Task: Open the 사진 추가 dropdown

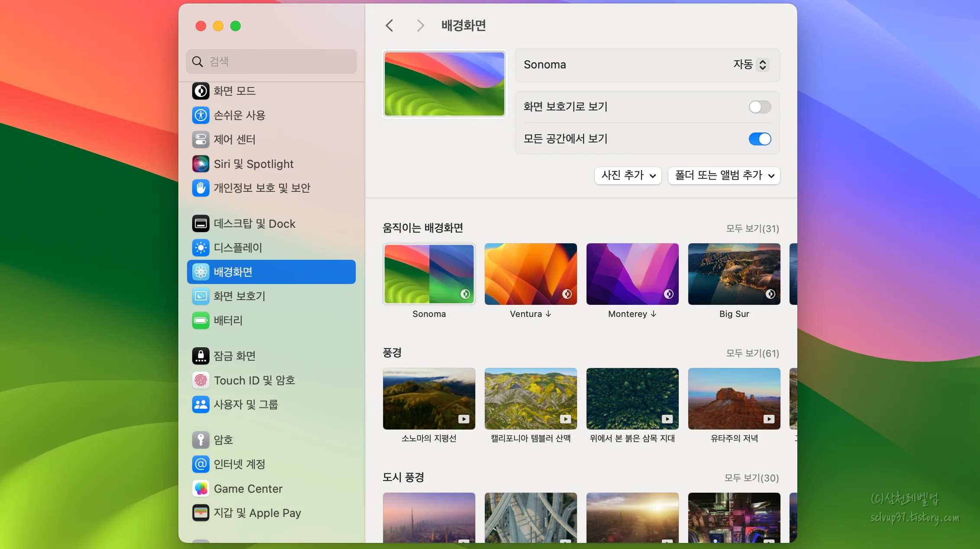Action: pyautogui.click(x=628, y=176)
